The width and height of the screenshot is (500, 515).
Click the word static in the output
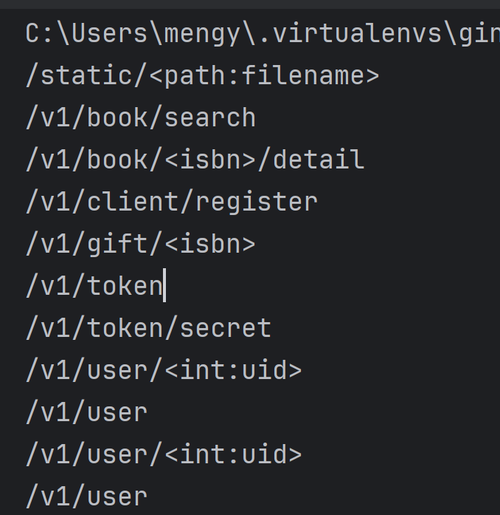(x=86, y=75)
